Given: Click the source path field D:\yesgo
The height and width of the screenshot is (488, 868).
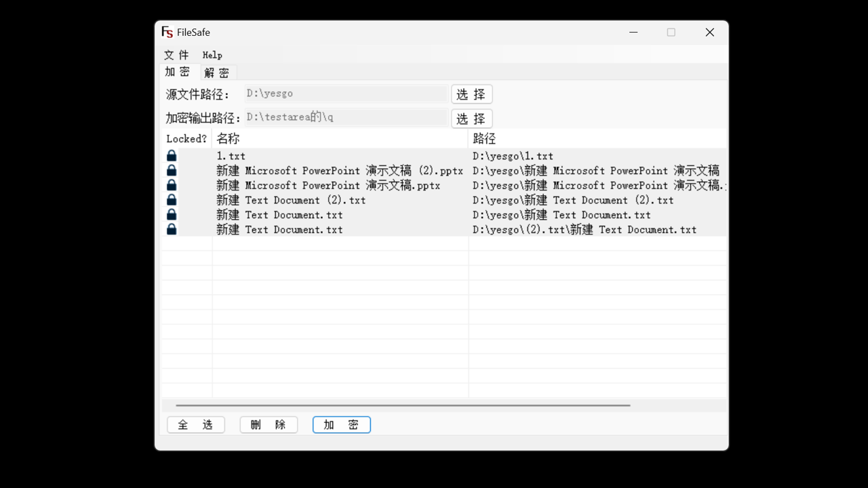Looking at the screenshot, I should 346,94.
